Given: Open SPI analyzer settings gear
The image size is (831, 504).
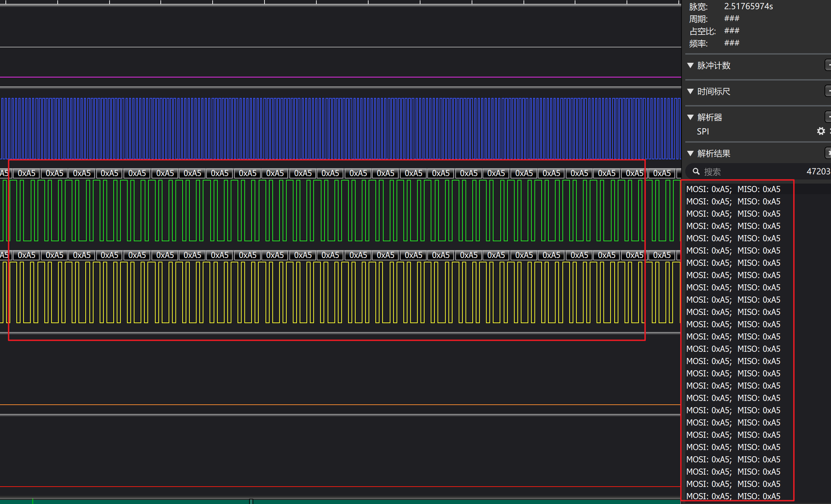Looking at the screenshot, I should [x=821, y=131].
